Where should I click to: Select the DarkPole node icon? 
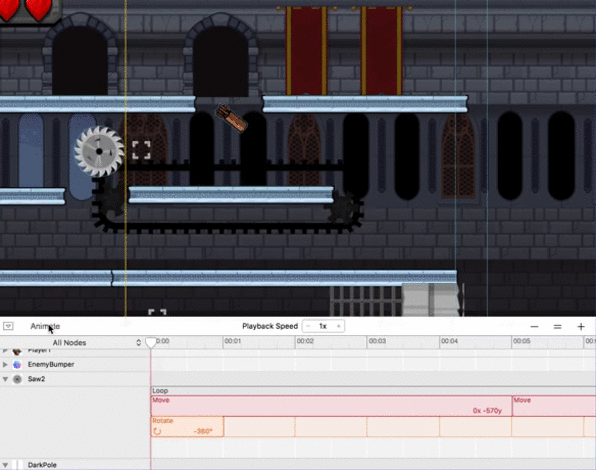pos(17,465)
